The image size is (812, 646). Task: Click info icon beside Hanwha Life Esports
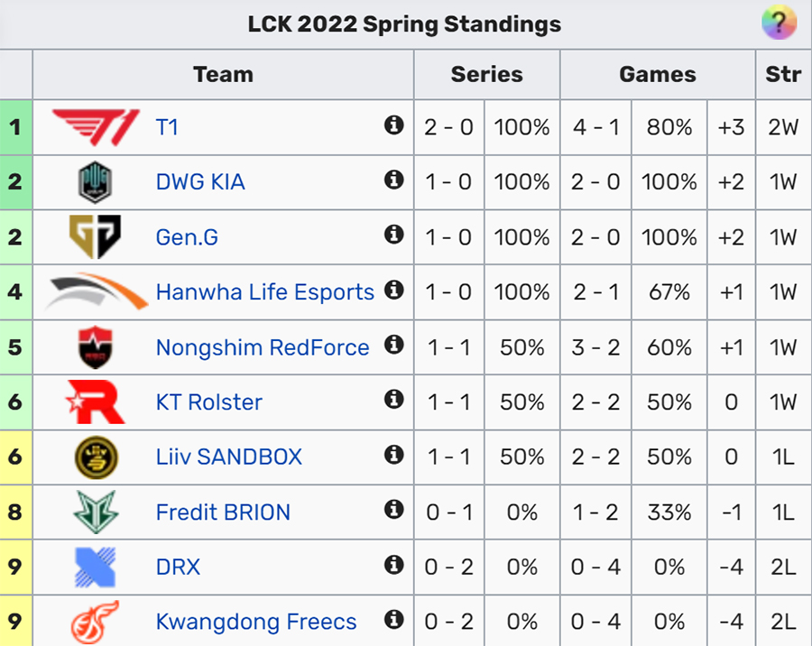[394, 290]
